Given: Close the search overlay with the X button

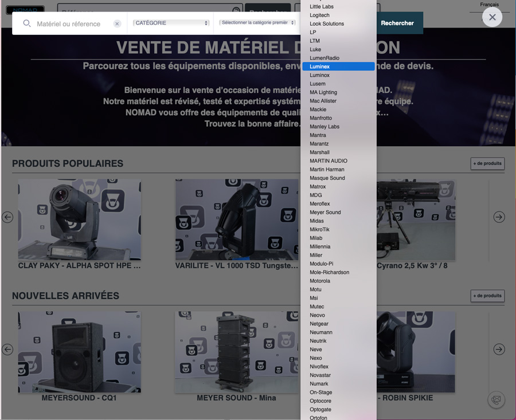Looking at the screenshot, I should pyautogui.click(x=492, y=17).
